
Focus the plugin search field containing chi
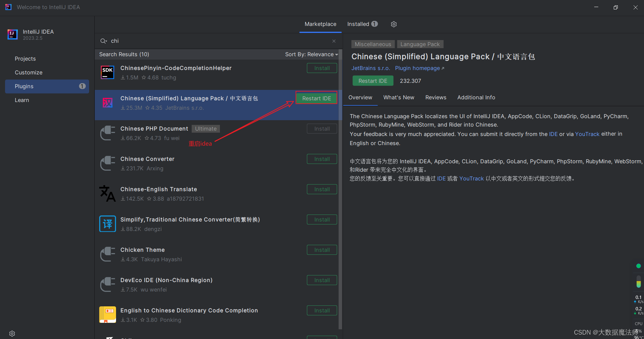219,41
